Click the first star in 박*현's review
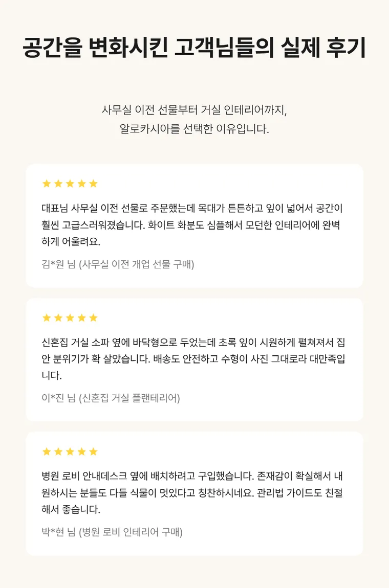Screen dimensions: 389x588 coord(47,451)
